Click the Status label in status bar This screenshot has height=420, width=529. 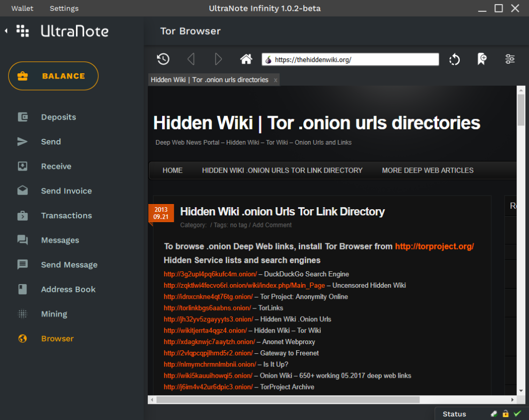454,414
